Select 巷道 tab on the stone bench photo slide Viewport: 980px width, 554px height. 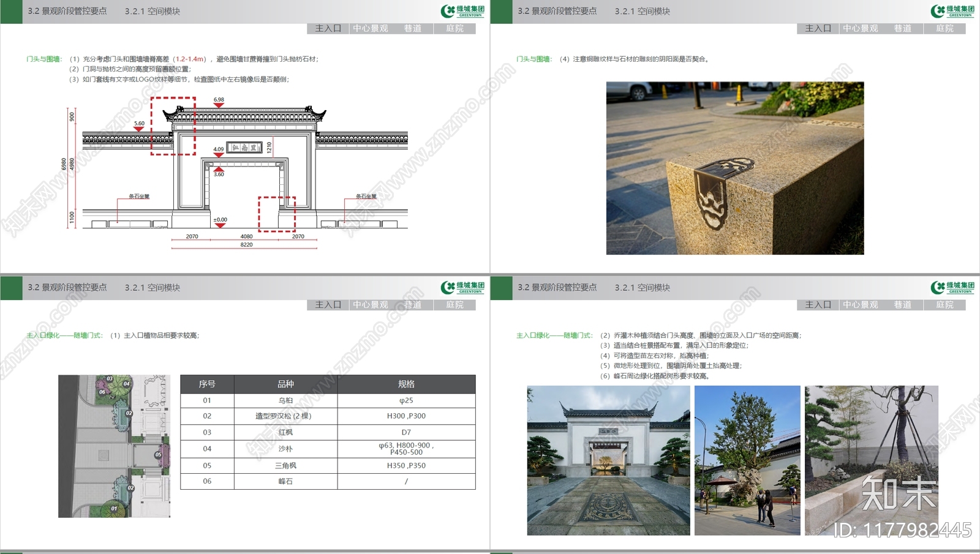(x=902, y=29)
